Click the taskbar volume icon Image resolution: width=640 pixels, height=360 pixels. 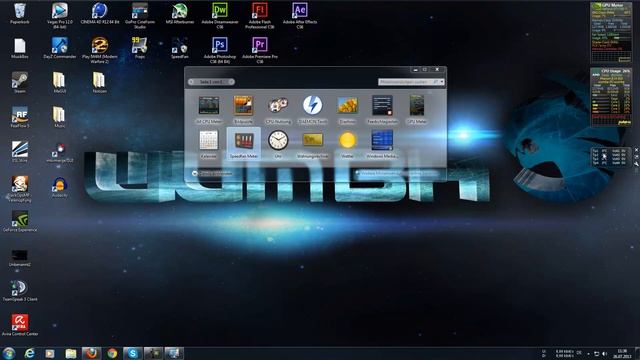[605, 353]
